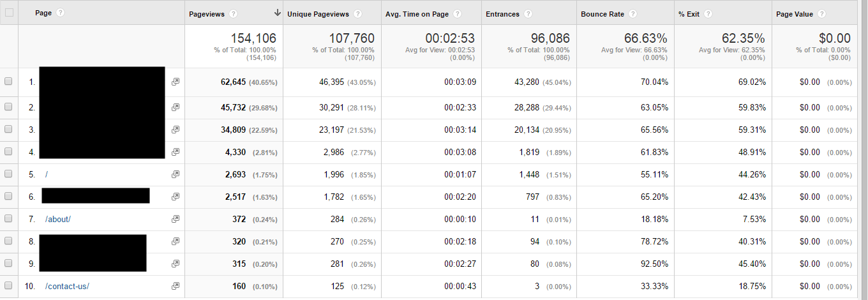Toggle the select-all checkbox in table header
The width and height of the screenshot is (868, 300).
[8, 13]
